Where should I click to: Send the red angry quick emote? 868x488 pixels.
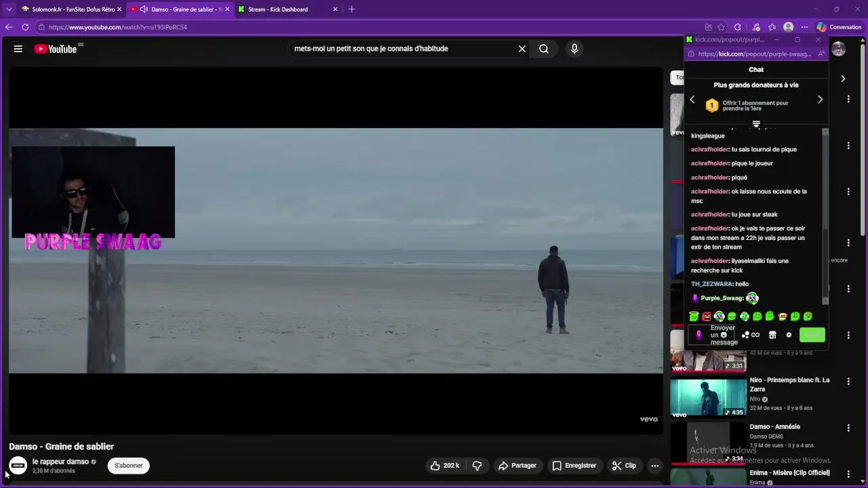[707, 317]
